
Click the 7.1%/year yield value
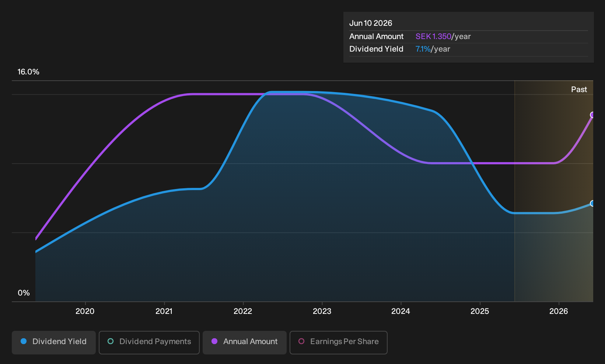coord(433,49)
